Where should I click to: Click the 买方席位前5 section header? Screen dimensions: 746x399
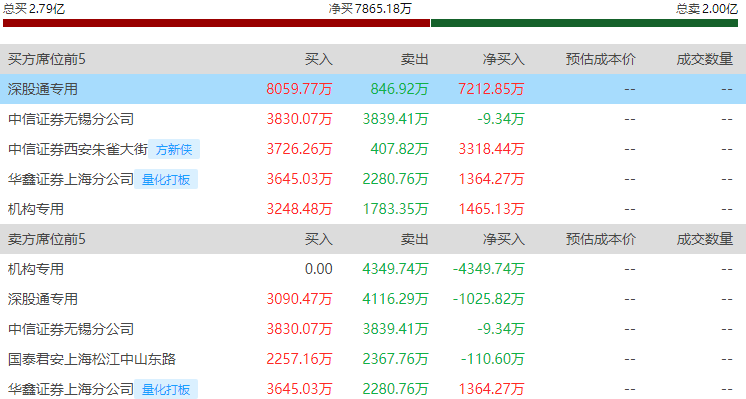[47, 59]
